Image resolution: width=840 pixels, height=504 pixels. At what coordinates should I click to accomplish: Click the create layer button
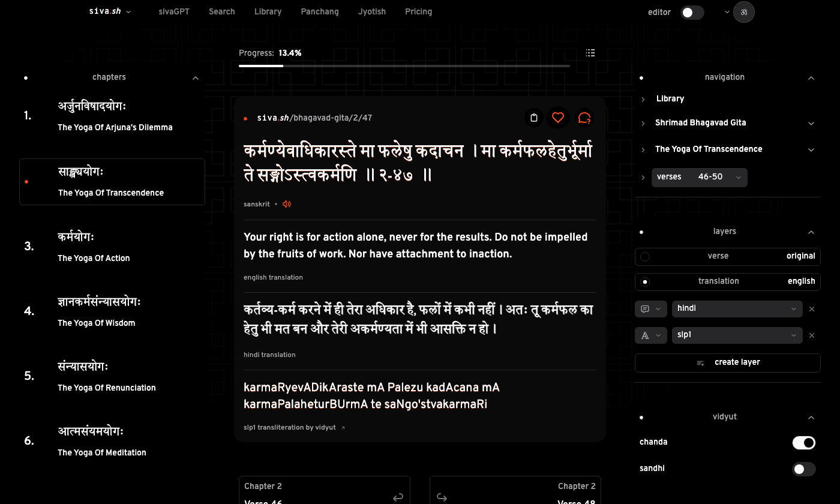pyautogui.click(x=728, y=363)
